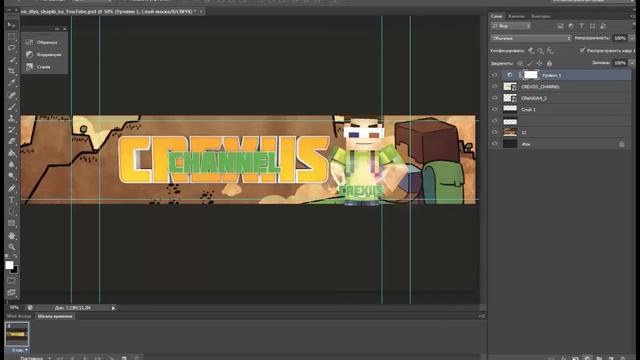This screenshot has height=360, width=640.
Task: Hide the Уровни 1 adjustment layer
Action: click(x=495, y=75)
